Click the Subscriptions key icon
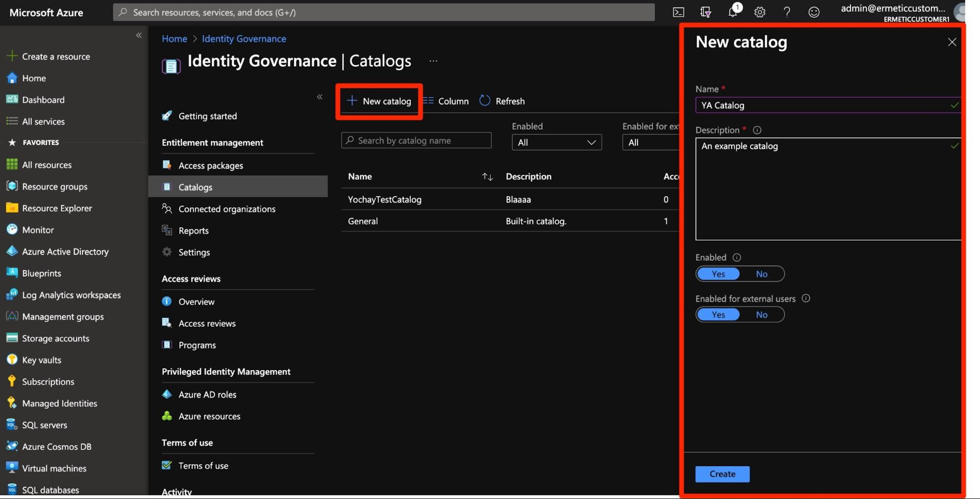Image resolution: width=980 pixels, height=499 pixels. point(12,381)
